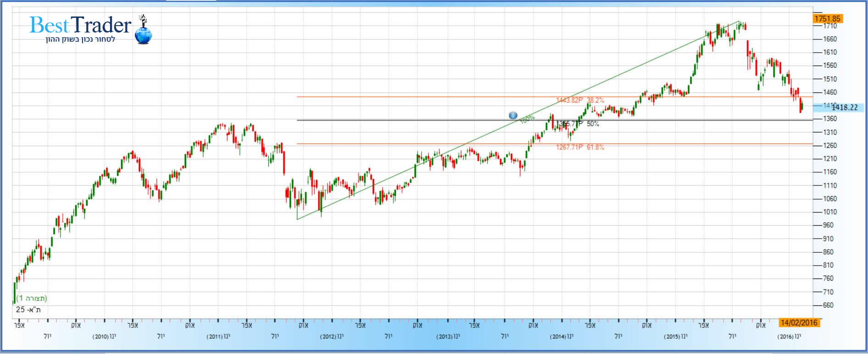Click the (2012) ינו marker on time axis
The image size is (868, 354).
pyautogui.click(x=332, y=337)
